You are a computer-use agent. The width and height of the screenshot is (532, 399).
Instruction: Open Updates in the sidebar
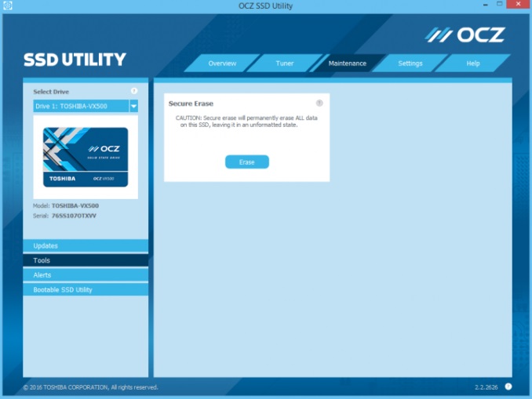tap(85, 246)
